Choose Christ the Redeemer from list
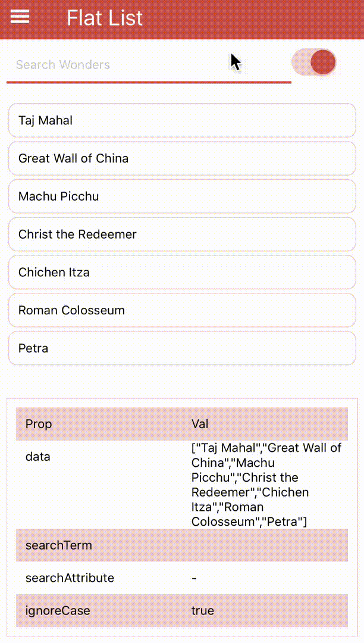 182,234
